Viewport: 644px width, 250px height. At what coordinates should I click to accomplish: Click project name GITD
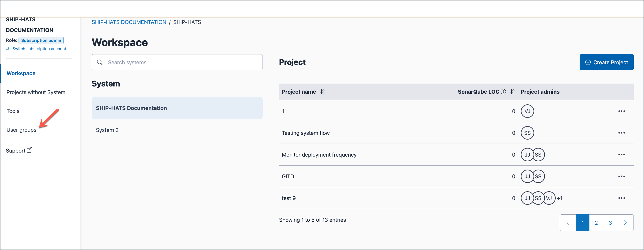pyautogui.click(x=288, y=177)
